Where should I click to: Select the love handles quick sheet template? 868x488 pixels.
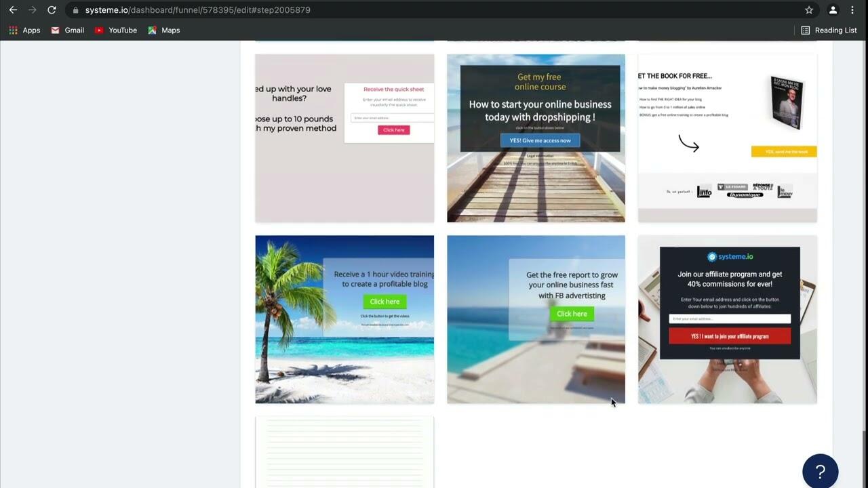click(344, 138)
